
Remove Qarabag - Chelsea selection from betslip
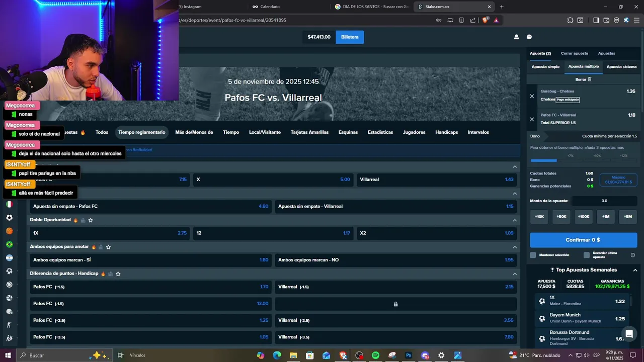click(x=532, y=96)
